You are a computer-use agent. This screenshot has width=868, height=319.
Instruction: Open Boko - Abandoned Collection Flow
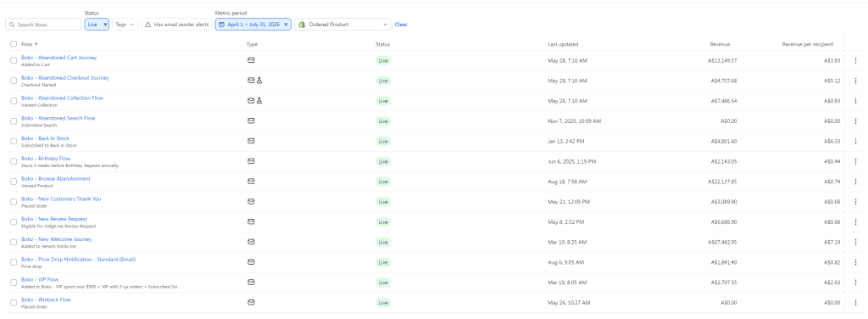[62, 98]
